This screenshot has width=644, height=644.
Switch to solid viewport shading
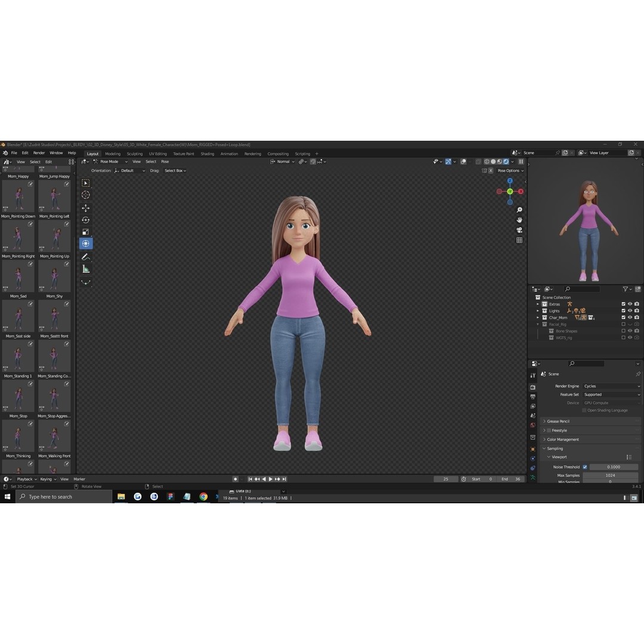pos(493,162)
